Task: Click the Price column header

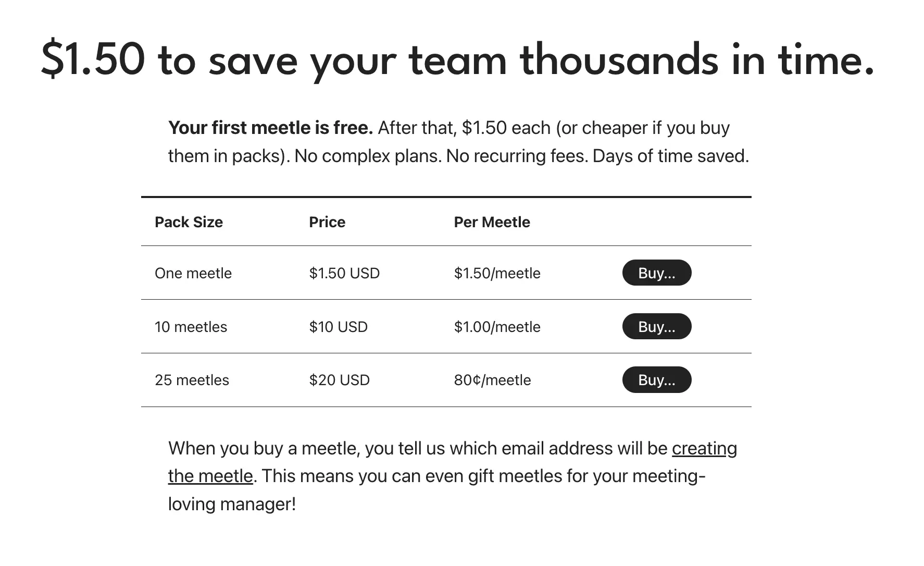Action: tap(327, 222)
